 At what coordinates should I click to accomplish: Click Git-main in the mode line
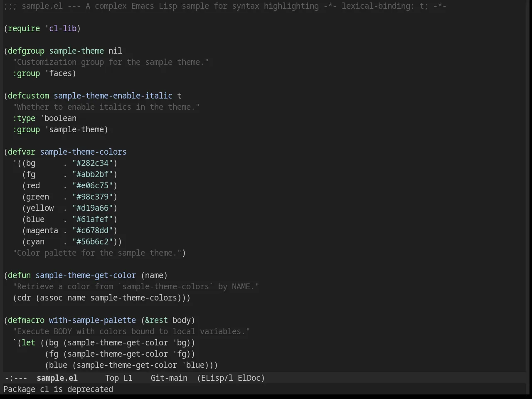[x=169, y=378]
